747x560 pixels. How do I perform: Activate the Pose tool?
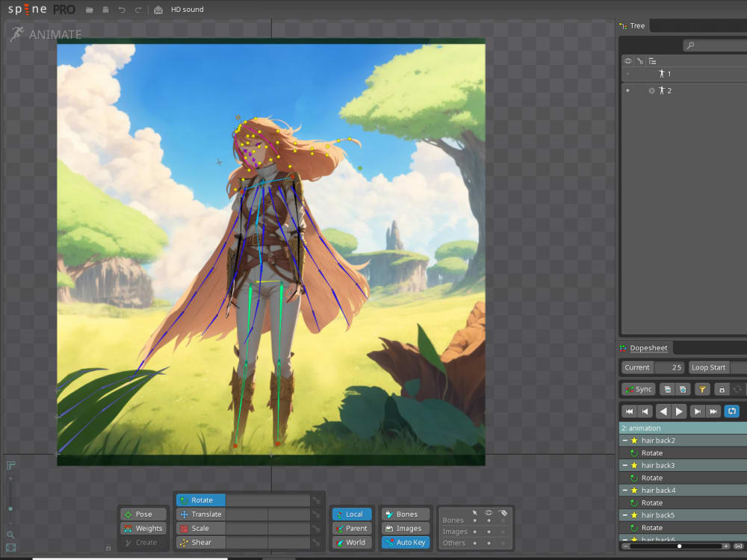143,514
